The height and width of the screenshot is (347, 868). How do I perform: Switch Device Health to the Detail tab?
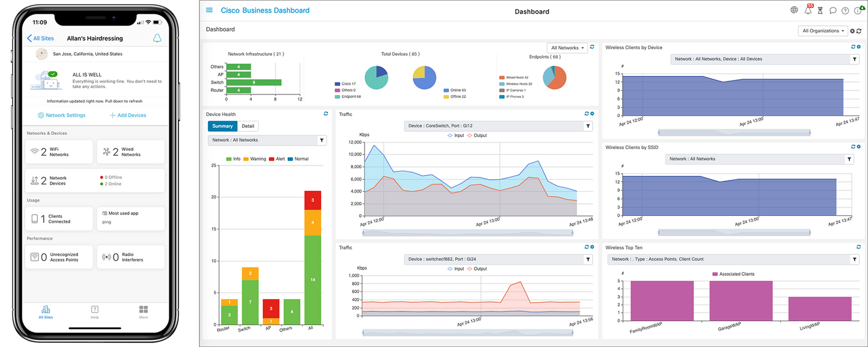[248, 126]
